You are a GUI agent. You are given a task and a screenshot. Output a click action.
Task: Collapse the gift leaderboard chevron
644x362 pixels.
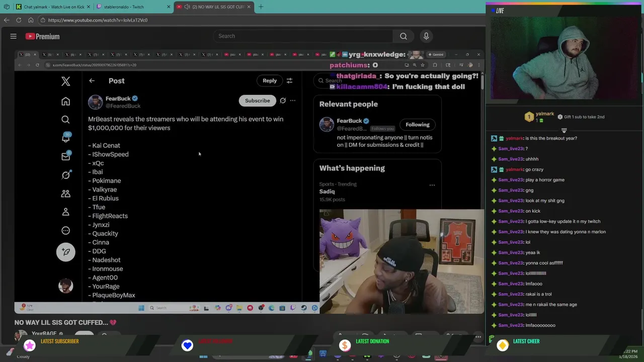(564, 130)
